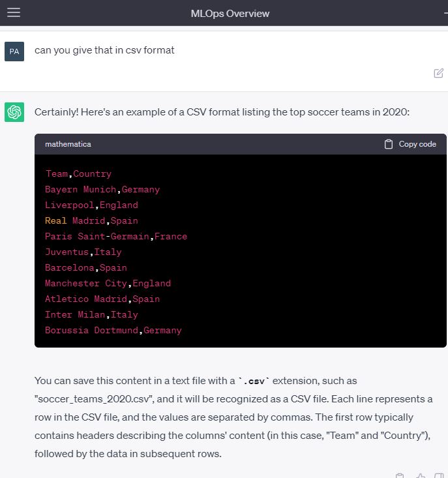Click the user message about csv format
The height and width of the screenshot is (478, 448).
[104, 50]
